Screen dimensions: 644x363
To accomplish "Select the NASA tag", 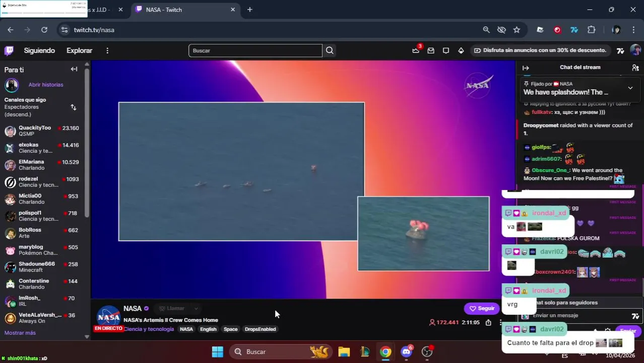I will click(x=186, y=329).
